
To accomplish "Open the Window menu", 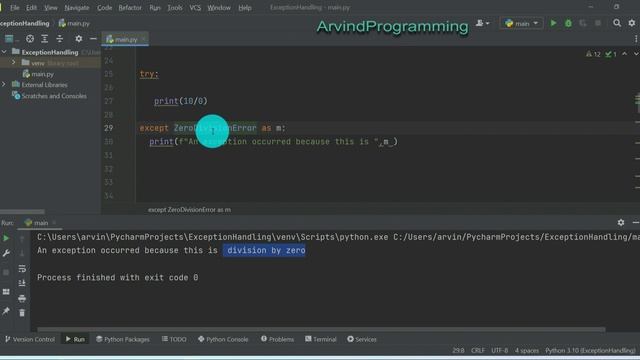I will pyautogui.click(x=219, y=7).
